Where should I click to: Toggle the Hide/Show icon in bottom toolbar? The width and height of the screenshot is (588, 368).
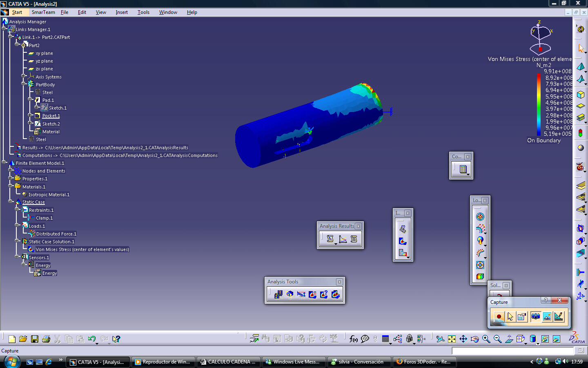(x=545, y=339)
